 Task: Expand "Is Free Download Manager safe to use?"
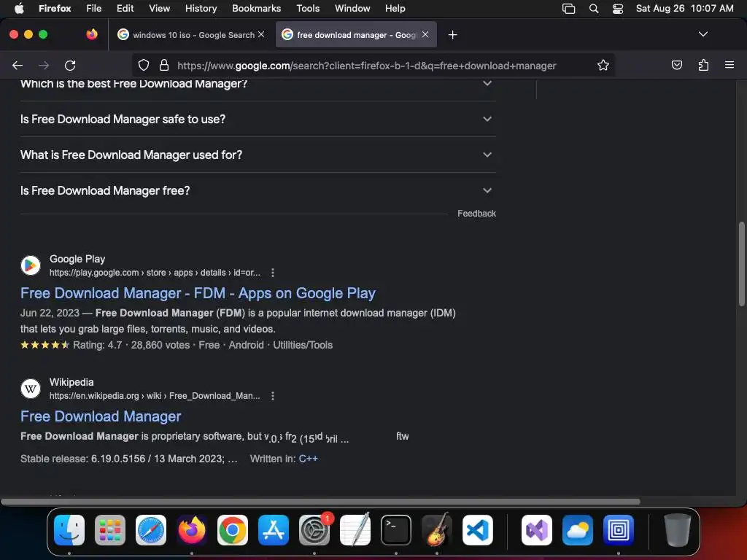click(258, 119)
